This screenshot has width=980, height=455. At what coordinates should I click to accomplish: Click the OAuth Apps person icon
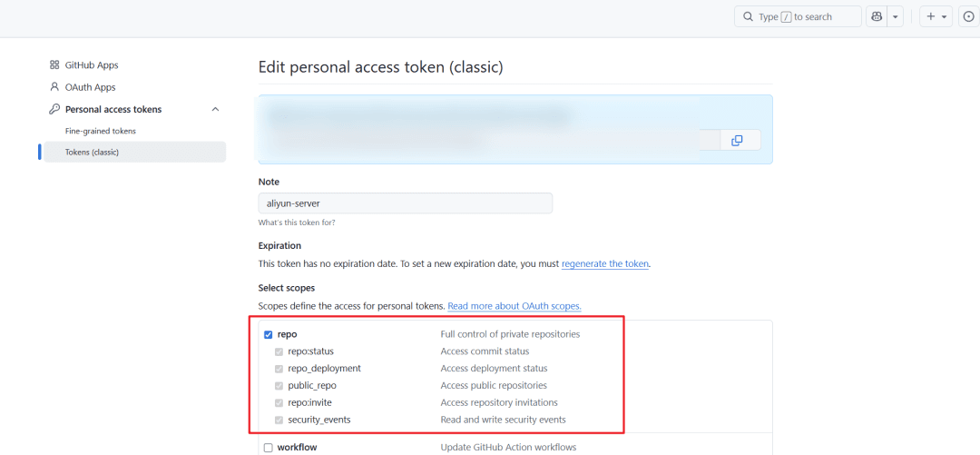[54, 87]
